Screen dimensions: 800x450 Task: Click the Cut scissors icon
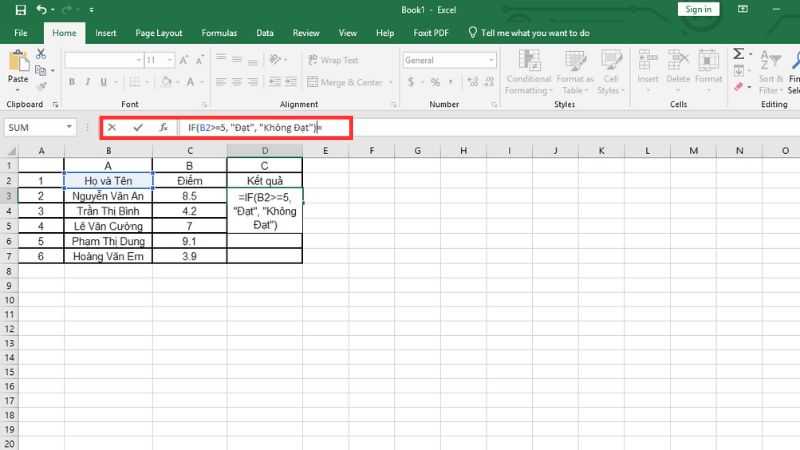tap(42, 53)
